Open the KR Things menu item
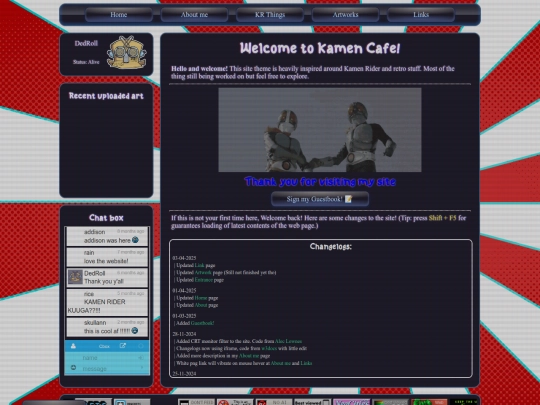This screenshot has width=540, height=405. [270, 14]
